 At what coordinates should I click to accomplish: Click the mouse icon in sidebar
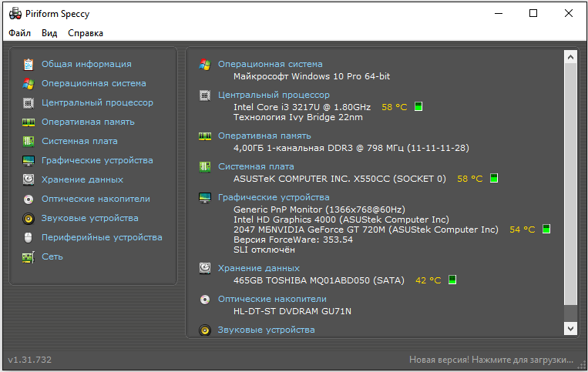29,237
